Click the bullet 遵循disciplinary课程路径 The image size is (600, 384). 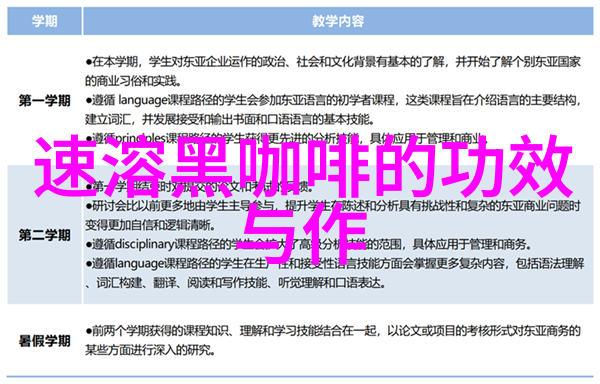(x=308, y=244)
